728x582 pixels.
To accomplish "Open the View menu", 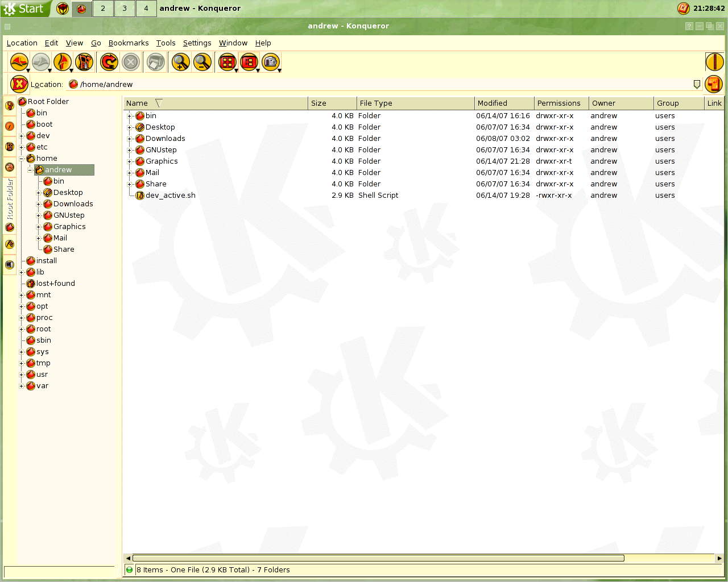I will 75,43.
